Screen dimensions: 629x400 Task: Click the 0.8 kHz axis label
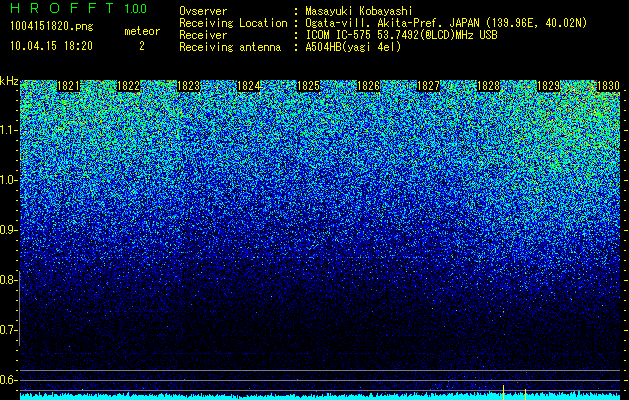coord(8,280)
